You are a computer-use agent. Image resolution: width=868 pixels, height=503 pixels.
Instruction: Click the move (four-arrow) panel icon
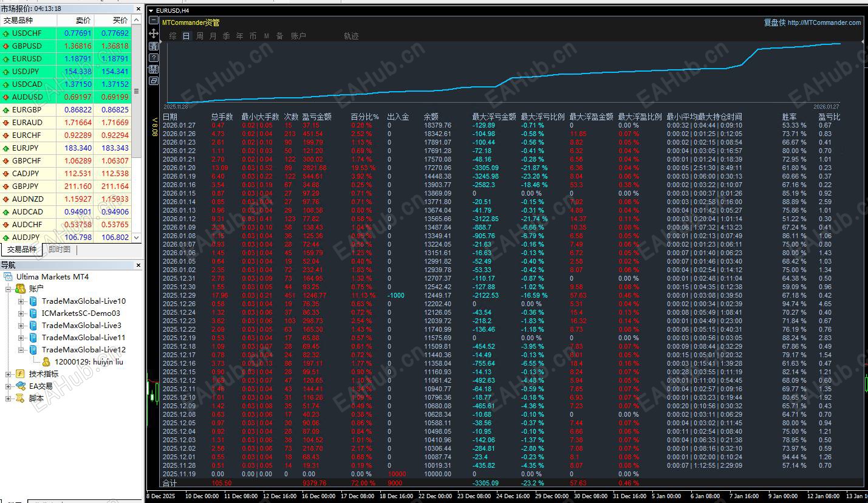tap(154, 33)
